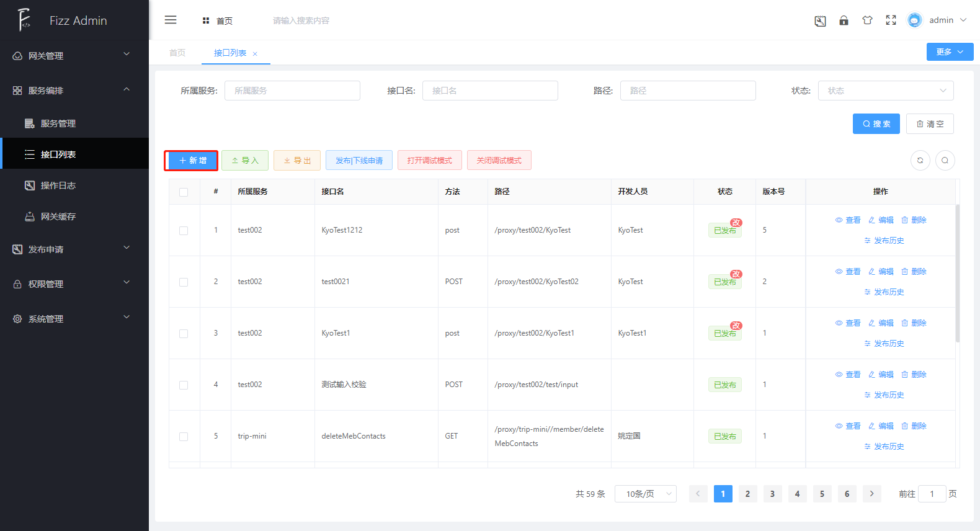Switch to the 首页 tab
The width and height of the screenshot is (980, 531).
tap(177, 53)
